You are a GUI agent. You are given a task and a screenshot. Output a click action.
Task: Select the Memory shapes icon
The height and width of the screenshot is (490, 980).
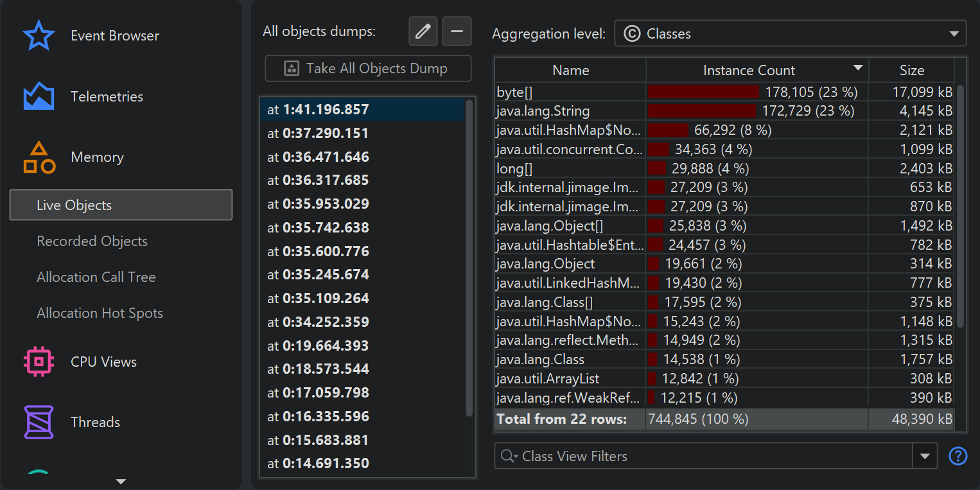click(39, 157)
